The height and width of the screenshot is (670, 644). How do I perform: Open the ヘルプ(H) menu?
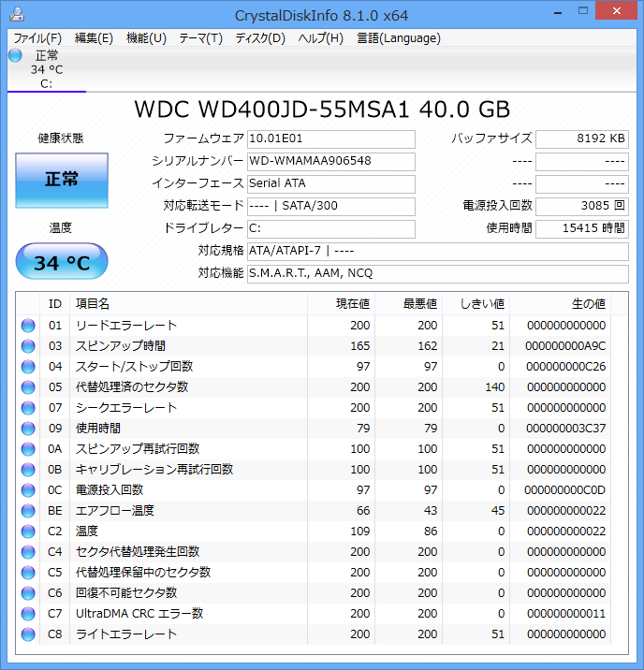coord(320,38)
